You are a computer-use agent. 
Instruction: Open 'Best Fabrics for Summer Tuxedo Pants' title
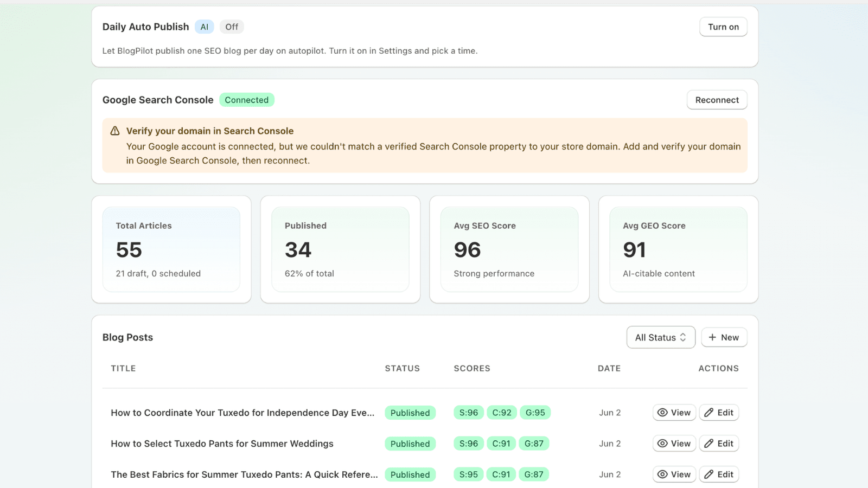click(244, 474)
